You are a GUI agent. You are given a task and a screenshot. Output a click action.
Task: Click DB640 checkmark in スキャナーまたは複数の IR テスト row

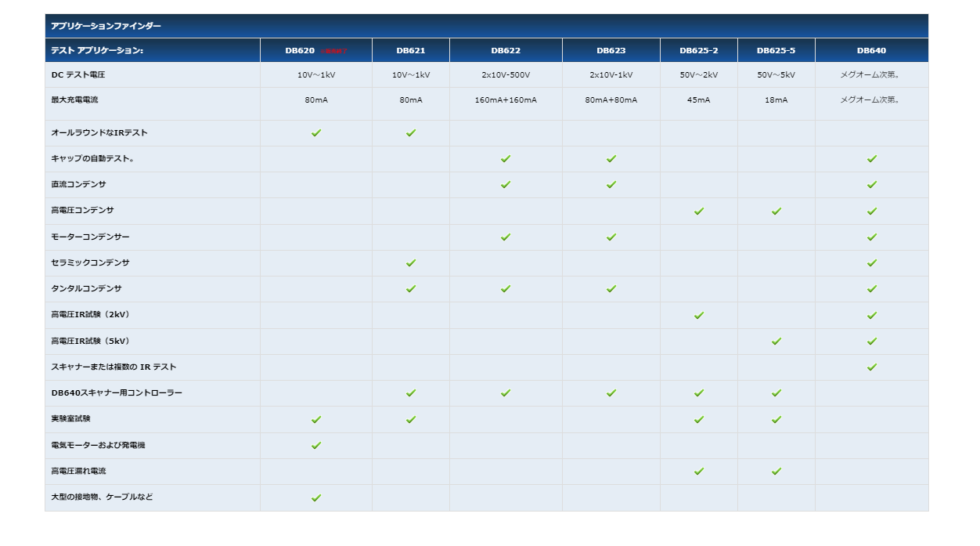click(x=872, y=367)
